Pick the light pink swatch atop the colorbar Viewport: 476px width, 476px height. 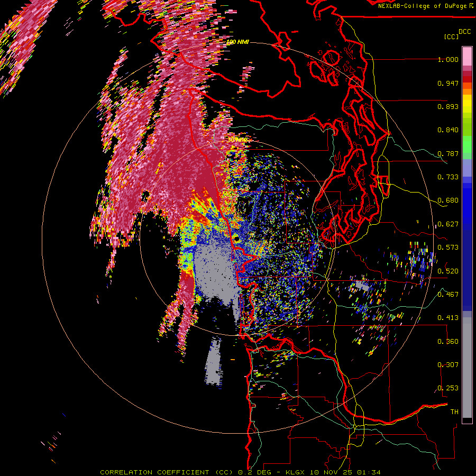[x=467, y=56]
